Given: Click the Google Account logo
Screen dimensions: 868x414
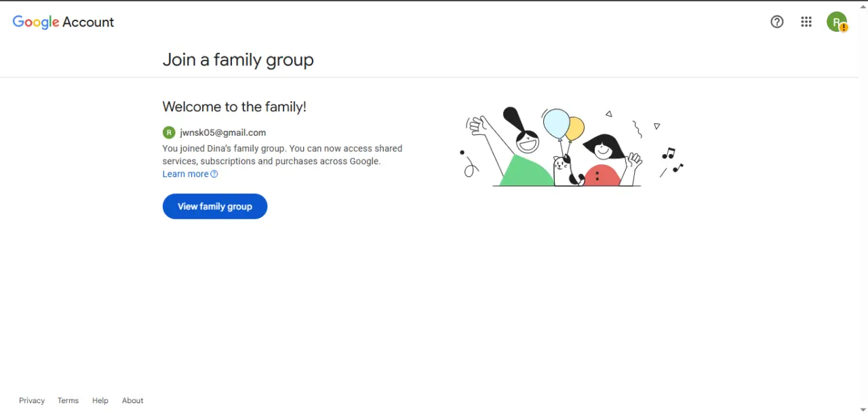Looking at the screenshot, I should click(63, 22).
